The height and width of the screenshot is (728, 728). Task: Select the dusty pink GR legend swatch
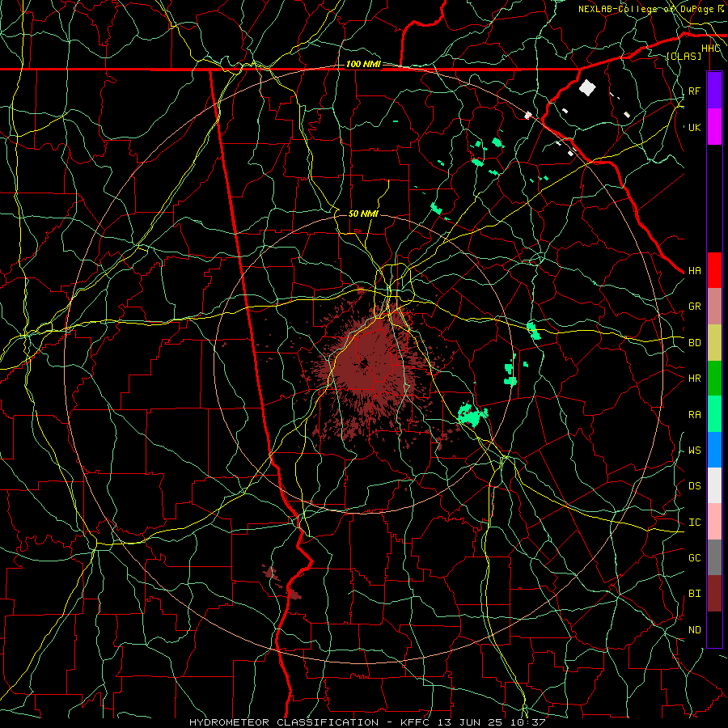(x=714, y=306)
